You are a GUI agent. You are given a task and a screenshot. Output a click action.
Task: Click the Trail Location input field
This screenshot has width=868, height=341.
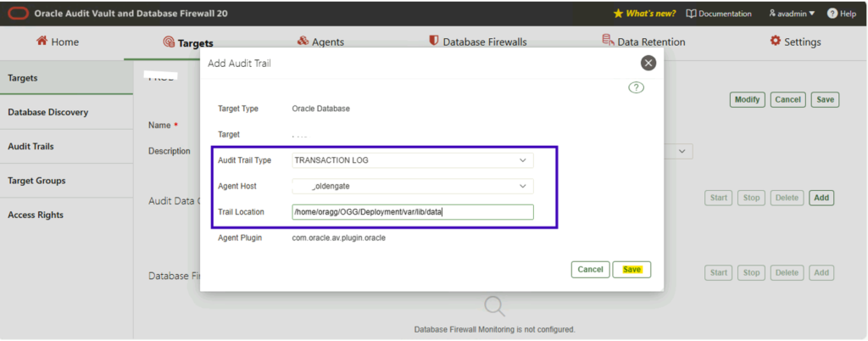coord(413,212)
